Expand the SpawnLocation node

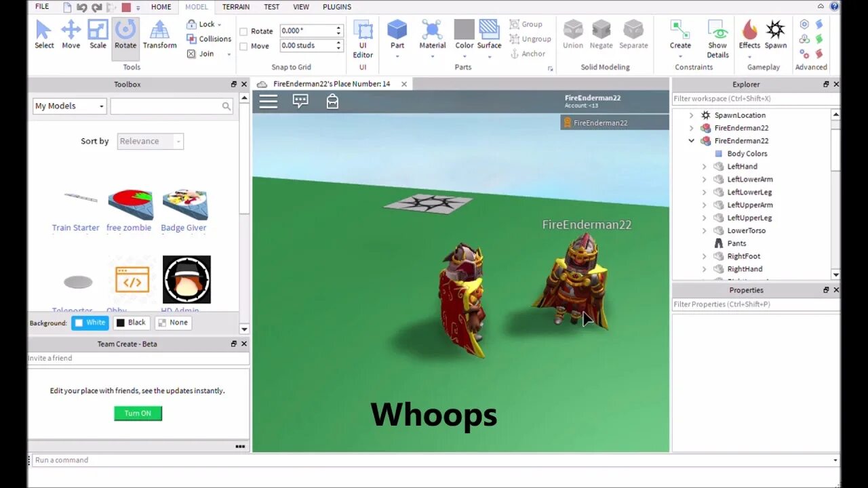[x=692, y=115]
